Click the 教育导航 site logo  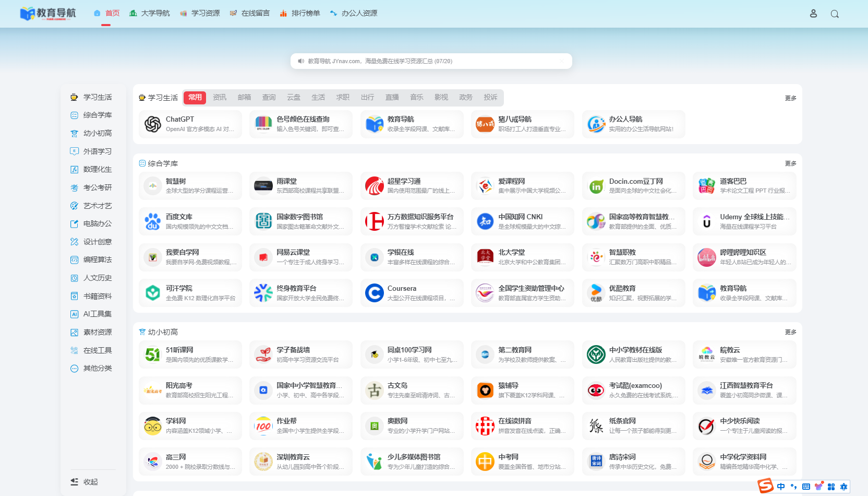(48, 14)
